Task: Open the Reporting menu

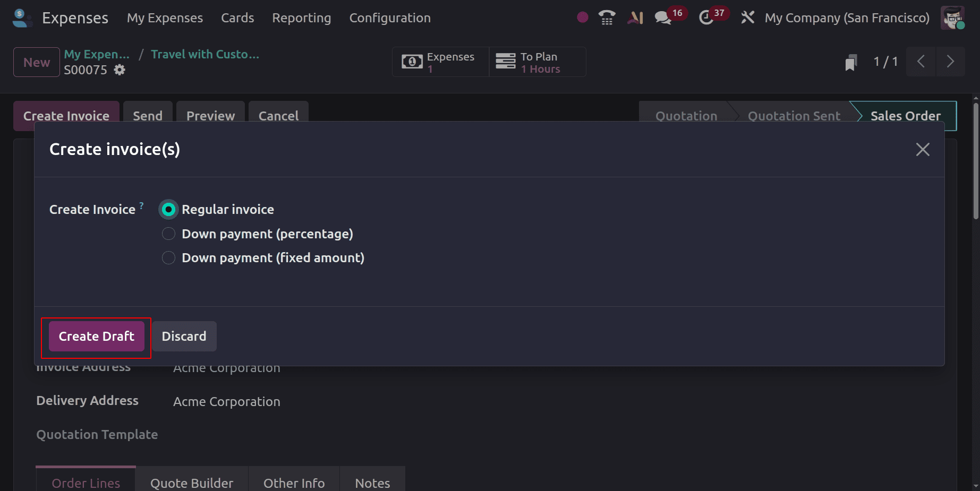Action: click(301, 18)
